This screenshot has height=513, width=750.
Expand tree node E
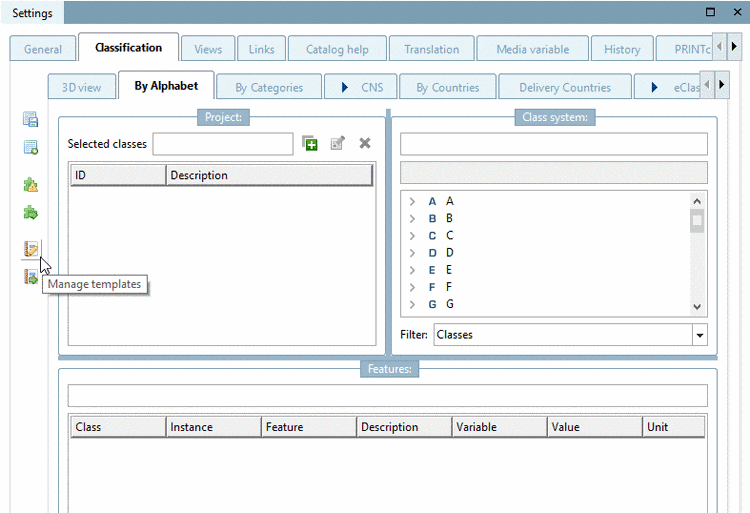[412, 270]
